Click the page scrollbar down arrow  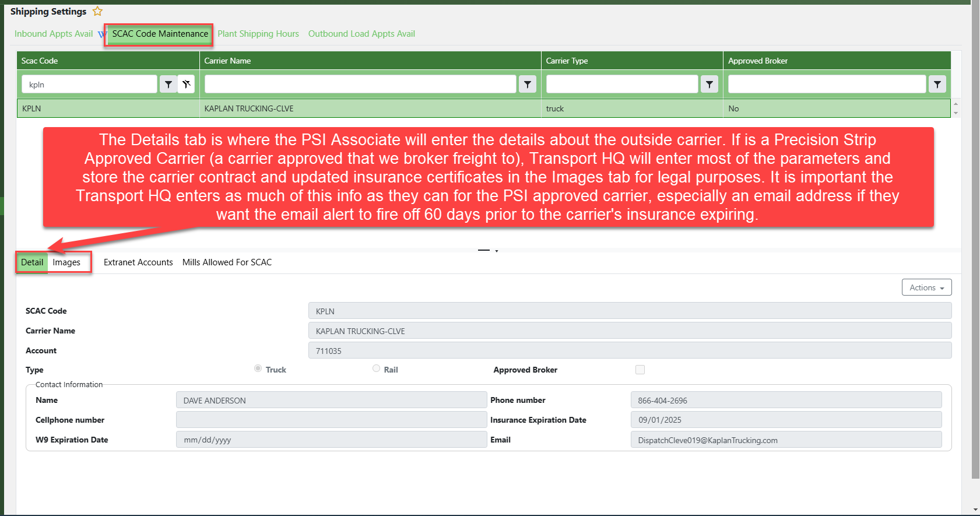tap(975, 510)
